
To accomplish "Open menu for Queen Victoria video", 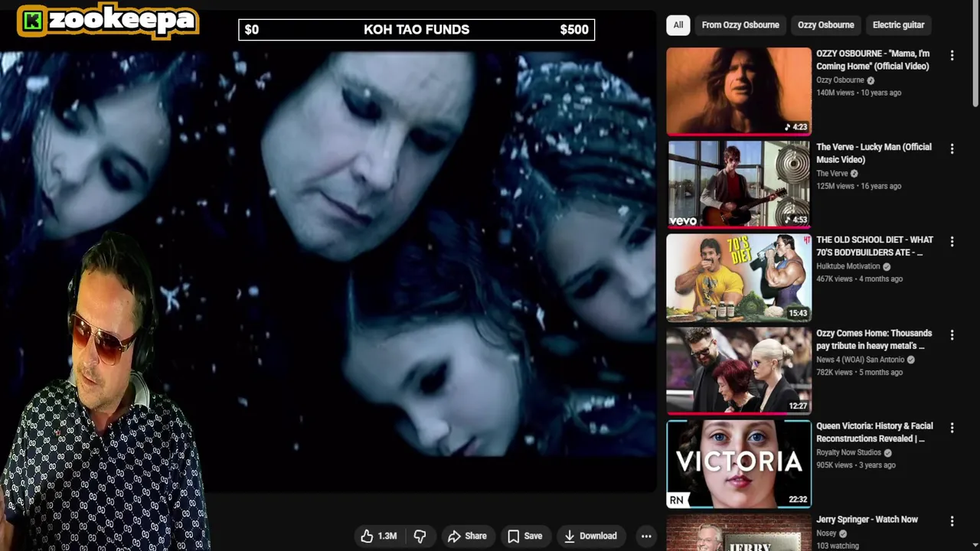I will [952, 428].
